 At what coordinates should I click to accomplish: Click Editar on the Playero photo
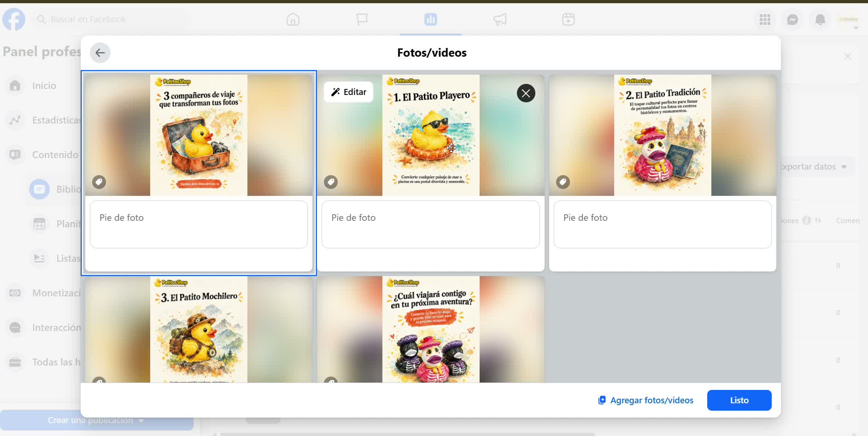(x=348, y=92)
